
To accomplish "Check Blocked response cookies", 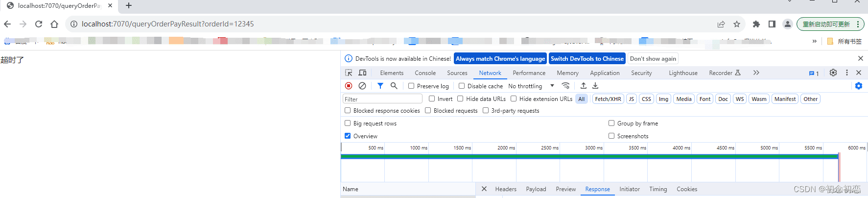I will [x=348, y=110].
